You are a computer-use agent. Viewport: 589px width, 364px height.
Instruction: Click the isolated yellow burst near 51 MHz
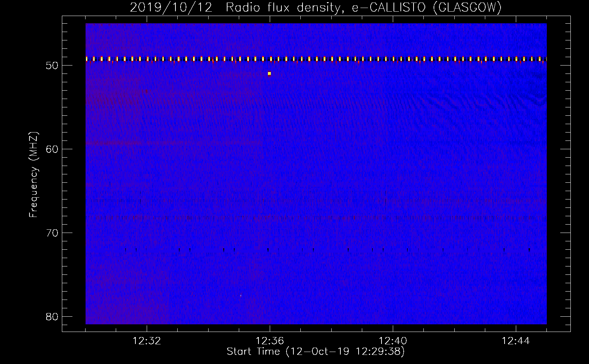tap(269, 74)
